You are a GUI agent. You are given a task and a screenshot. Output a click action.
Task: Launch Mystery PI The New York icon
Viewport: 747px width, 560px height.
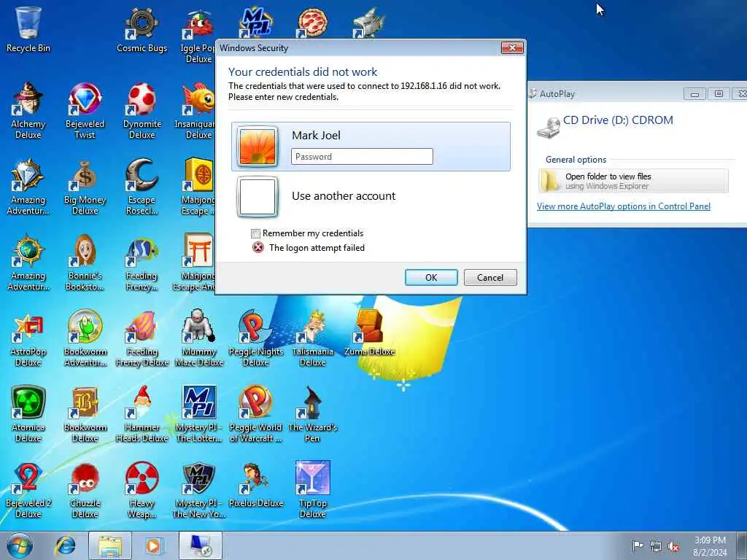(x=199, y=489)
